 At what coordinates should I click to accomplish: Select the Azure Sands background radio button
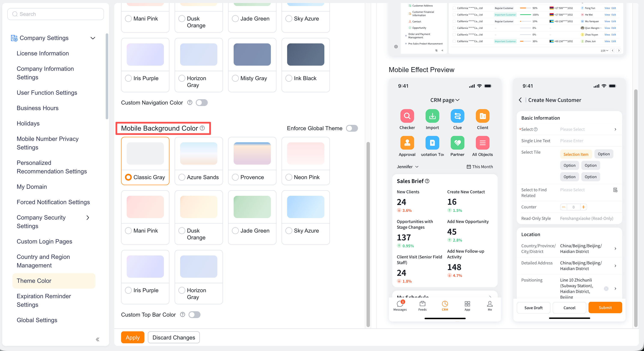pyautogui.click(x=182, y=177)
